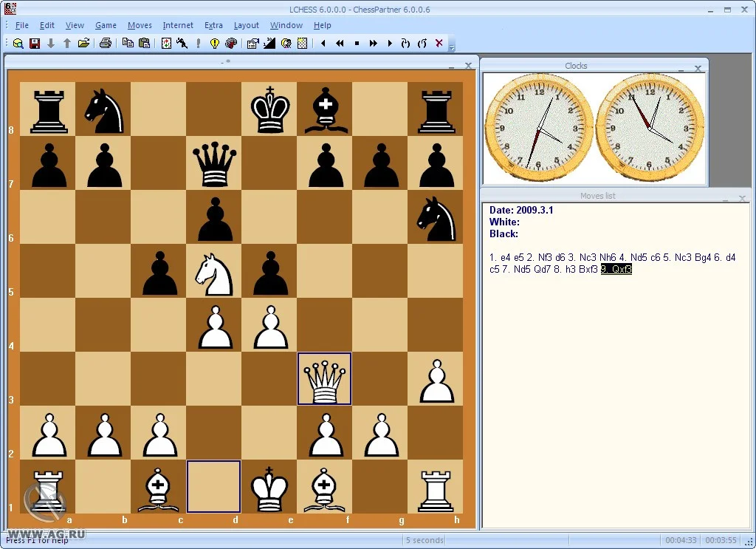Click the right analog clock
This screenshot has height=549, width=756.
click(x=650, y=128)
